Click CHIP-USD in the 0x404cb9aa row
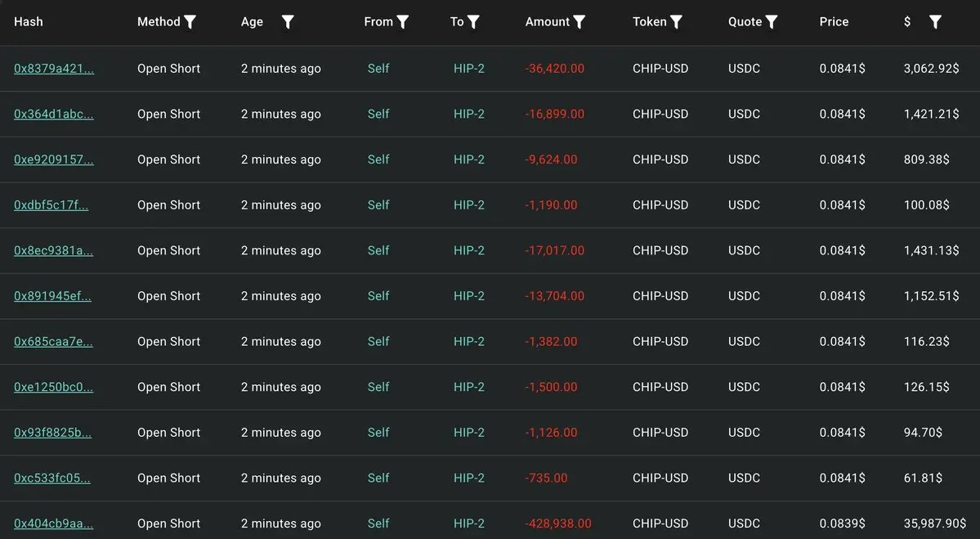This screenshot has width=980, height=539. (660, 523)
